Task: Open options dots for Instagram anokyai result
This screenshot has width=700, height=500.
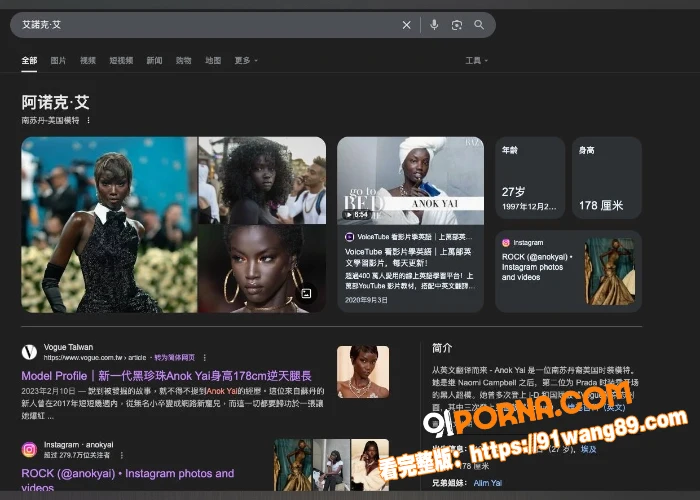Action: [x=121, y=455]
